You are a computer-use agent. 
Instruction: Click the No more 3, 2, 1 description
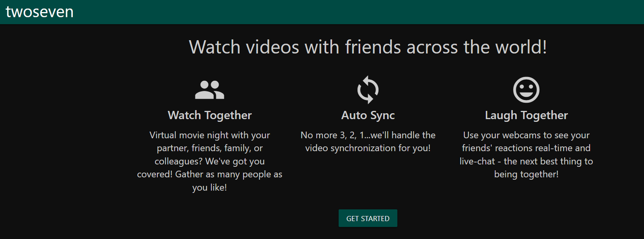point(368,141)
